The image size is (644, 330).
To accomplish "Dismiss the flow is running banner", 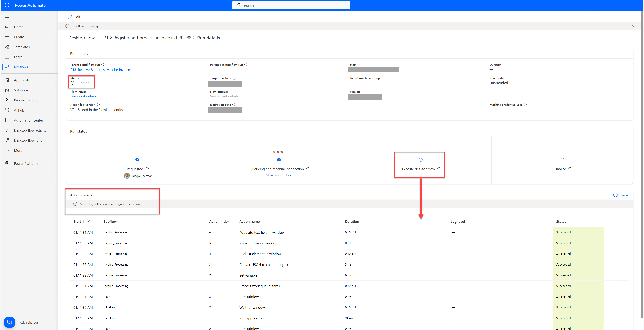I will [x=633, y=26].
